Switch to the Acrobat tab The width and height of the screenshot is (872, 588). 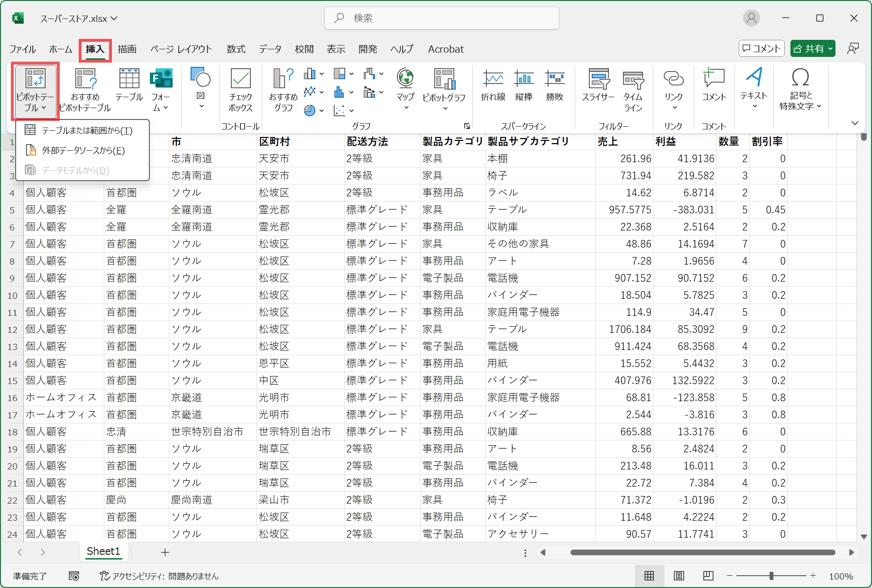446,49
